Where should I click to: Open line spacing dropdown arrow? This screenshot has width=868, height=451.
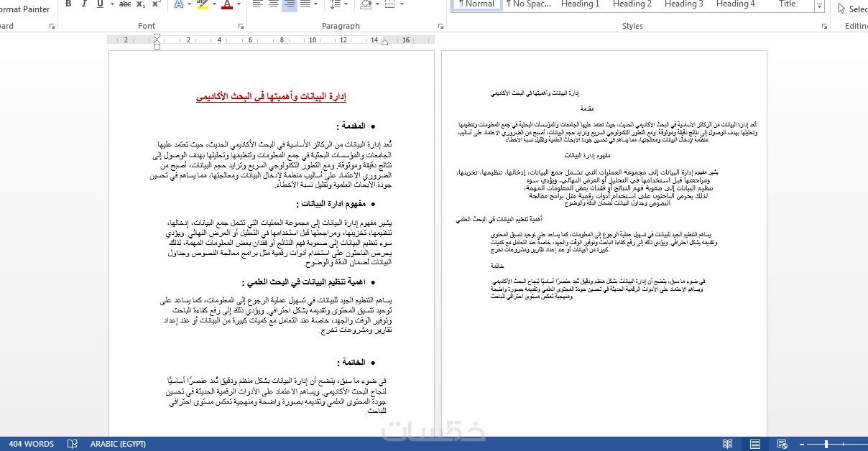(x=346, y=4)
